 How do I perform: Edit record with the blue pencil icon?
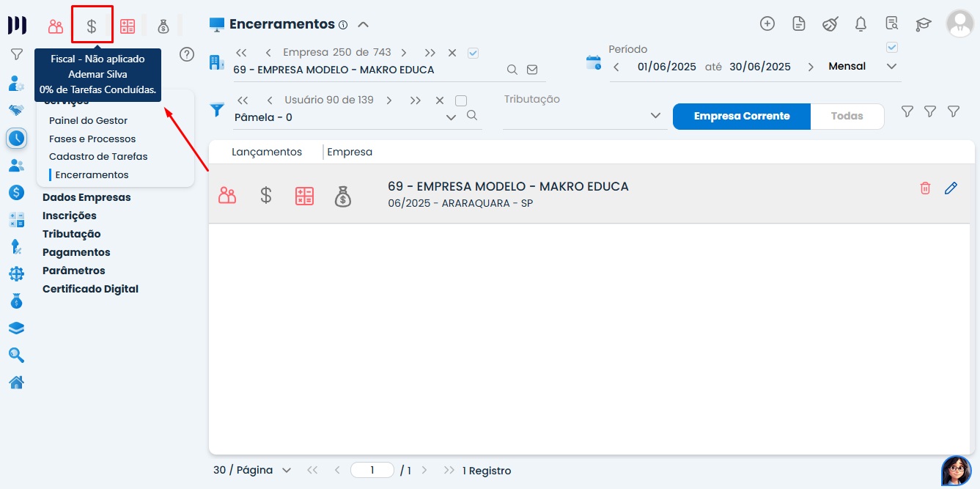tap(951, 188)
